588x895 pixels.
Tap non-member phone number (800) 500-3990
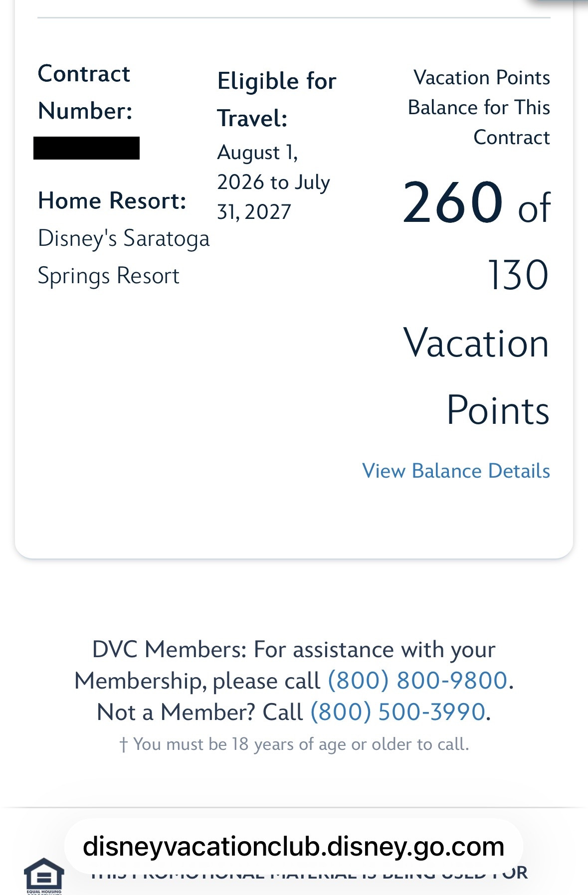pos(398,712)
